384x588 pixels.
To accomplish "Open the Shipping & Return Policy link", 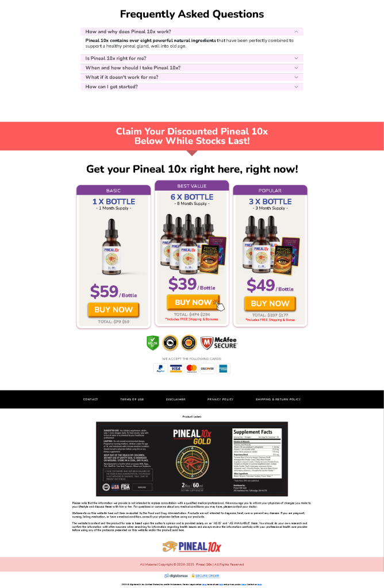I will [x=278, y=400].
